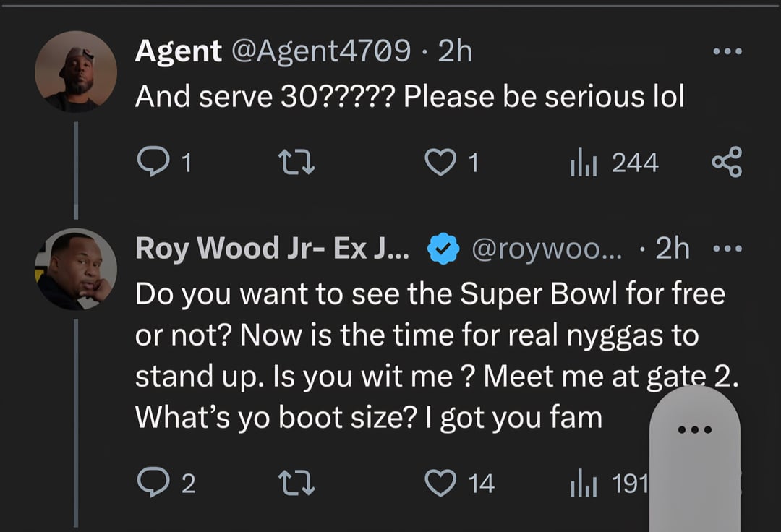Screen dimensions: 781x532
Task: Open Agent's profile picture
Action: pos(76,71)
